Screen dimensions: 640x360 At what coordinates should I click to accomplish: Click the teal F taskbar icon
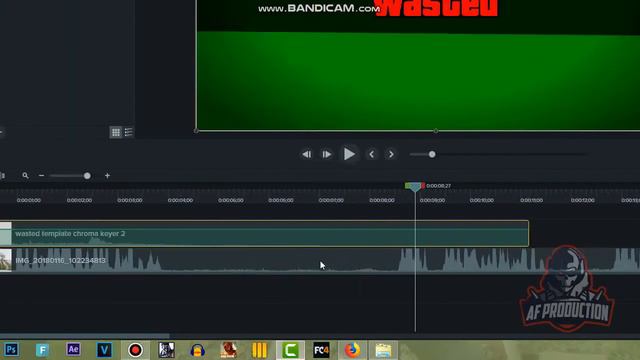[42, 350]
